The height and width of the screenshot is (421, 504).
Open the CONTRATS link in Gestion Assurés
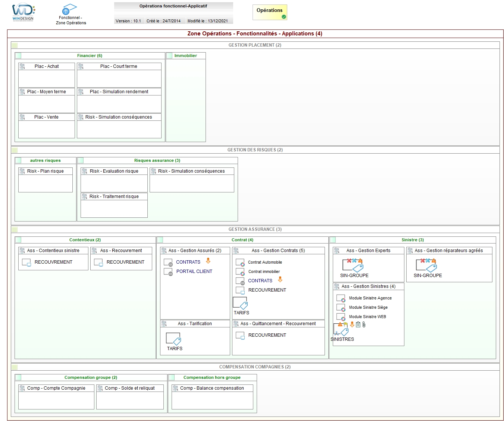coord(188,262)
